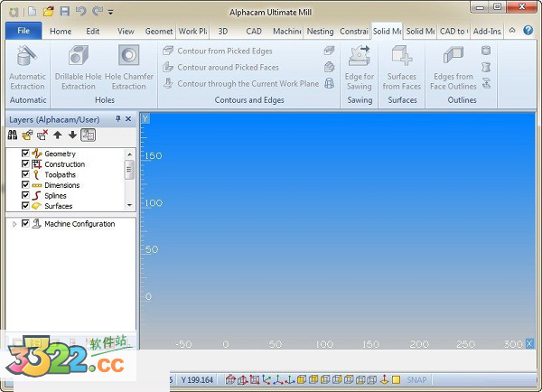The image size is (542, 392).
Task: Click the middle small icon in Outlines group
Action: (x=486, y=67)
